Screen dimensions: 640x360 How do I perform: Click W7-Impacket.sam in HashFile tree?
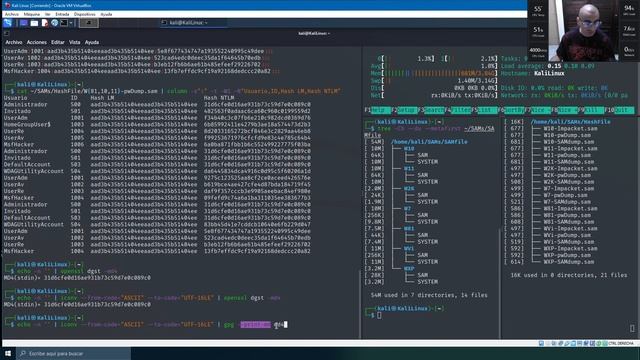(569, 189)
